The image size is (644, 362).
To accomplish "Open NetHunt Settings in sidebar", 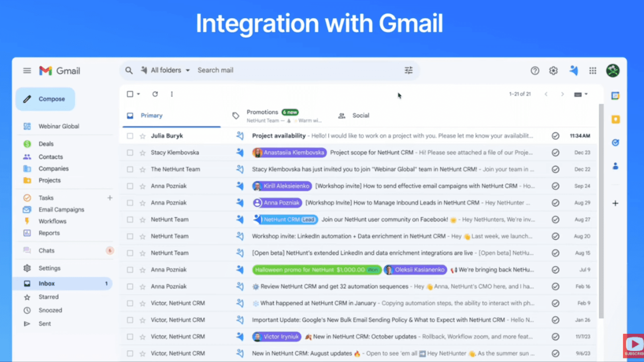I will click(50, 268).
